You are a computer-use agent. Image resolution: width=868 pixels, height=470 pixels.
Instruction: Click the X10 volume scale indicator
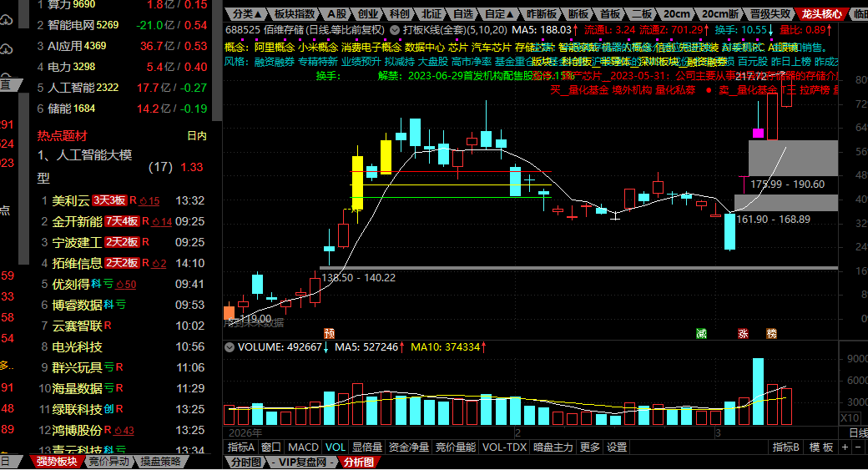pyautogui.click(x=849, y=417)
